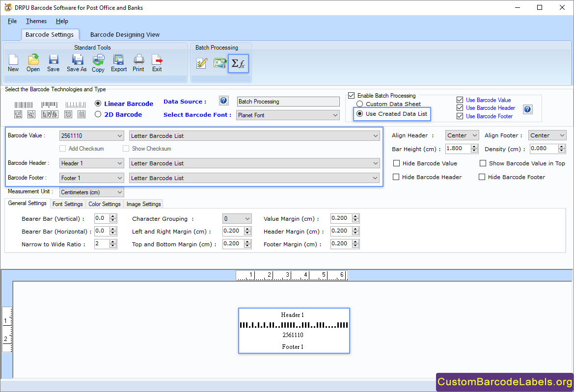
Task: Click the Print icon
Action: point(138,63)
